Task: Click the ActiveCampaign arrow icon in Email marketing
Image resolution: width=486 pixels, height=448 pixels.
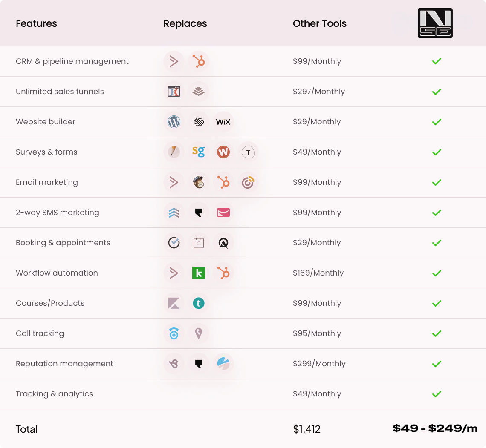Action: [x=174, y=182]
